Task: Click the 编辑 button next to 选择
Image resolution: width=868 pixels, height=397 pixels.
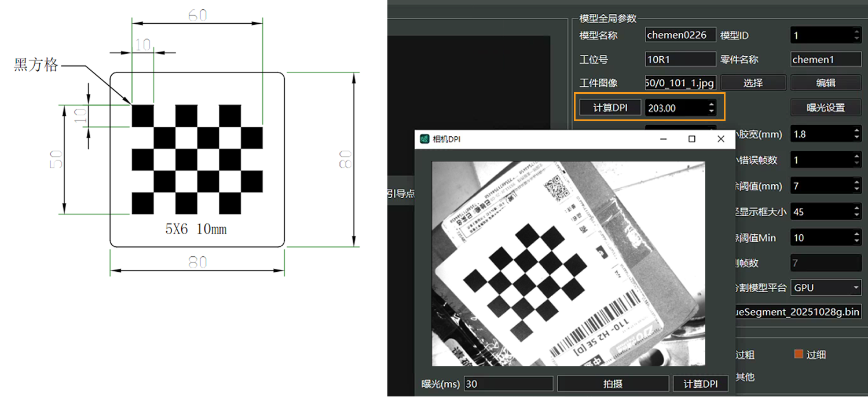Action: click(x=826, y=83)
